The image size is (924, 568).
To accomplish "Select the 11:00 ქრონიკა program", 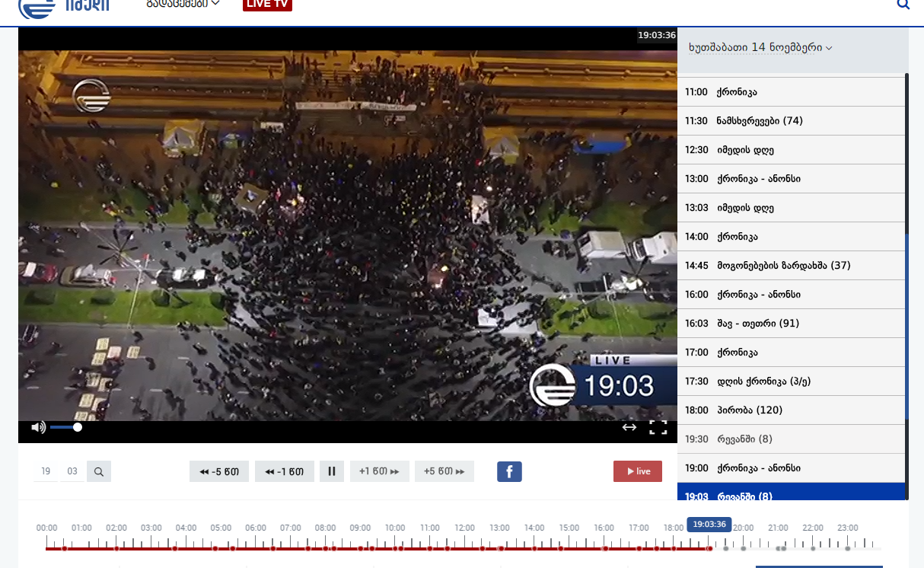I will click(791, 92).
